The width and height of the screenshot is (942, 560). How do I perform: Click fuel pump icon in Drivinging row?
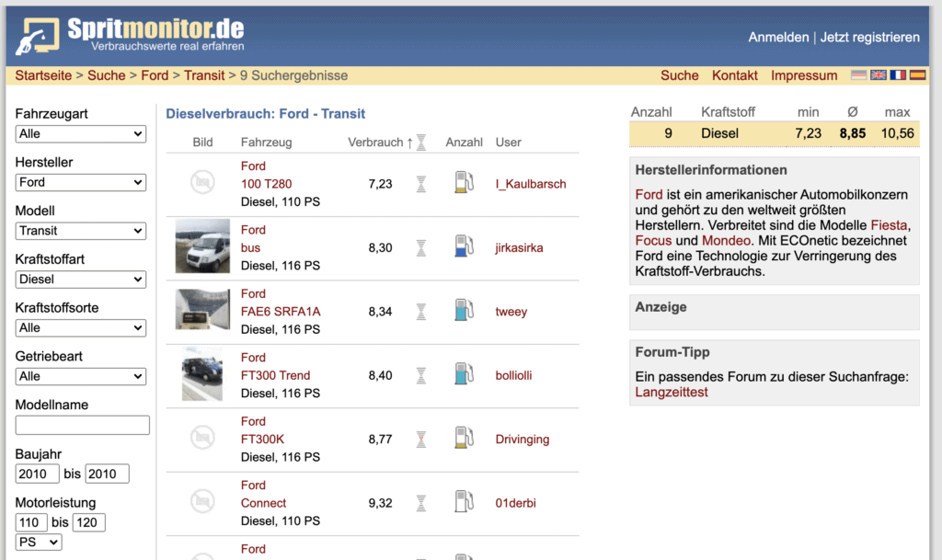pos(464,438)
